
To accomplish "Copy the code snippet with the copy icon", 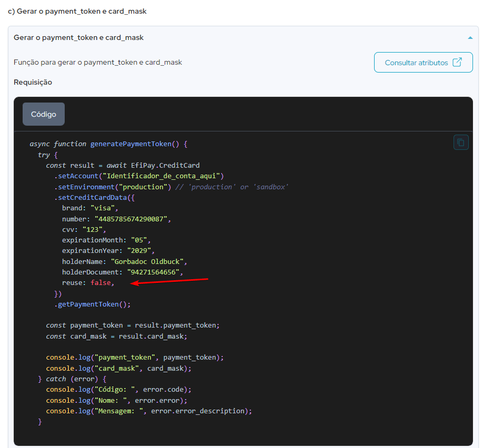I will click(x=461, y=142).
